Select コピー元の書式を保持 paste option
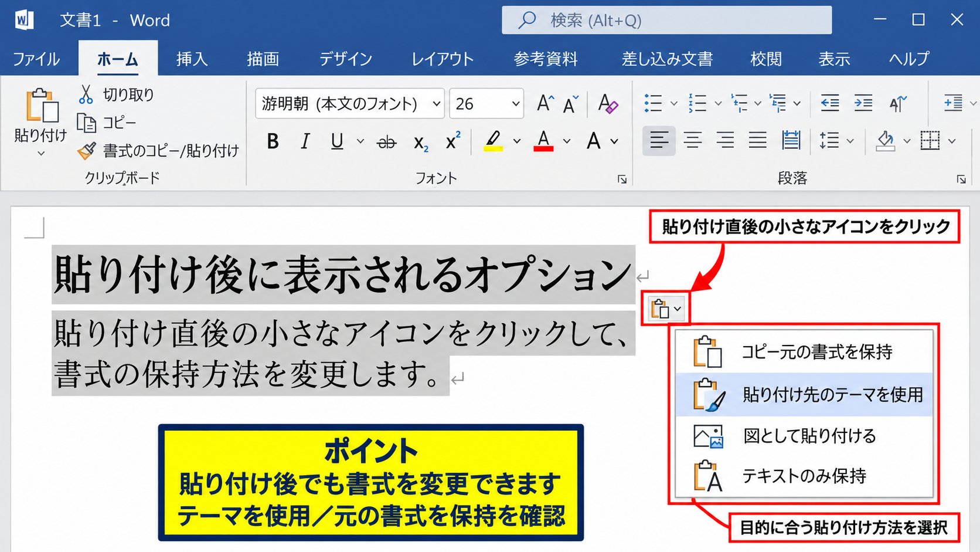 tap(804, 352)
